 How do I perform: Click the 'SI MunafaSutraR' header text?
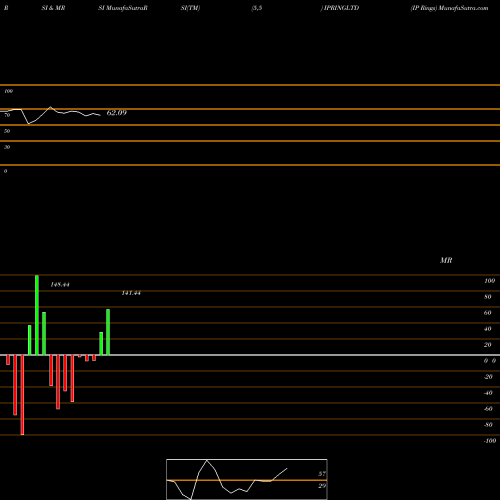click(x=123, y=8)
